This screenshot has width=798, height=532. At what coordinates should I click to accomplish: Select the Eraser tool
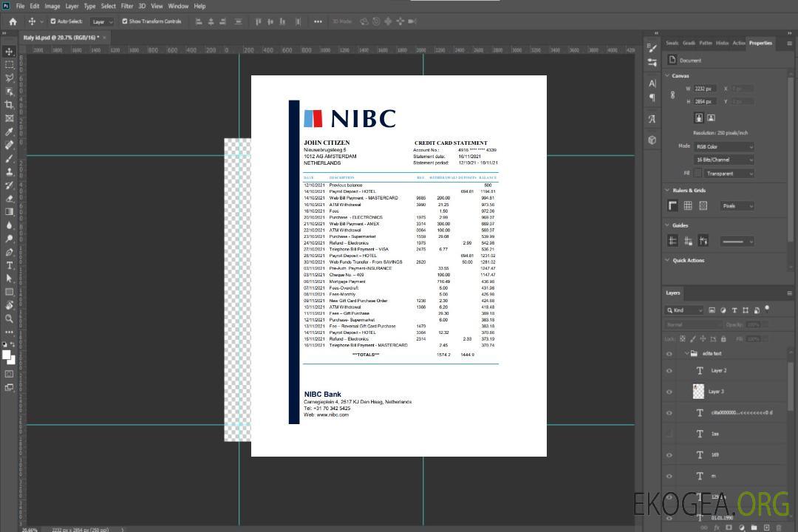coord(9,199)
